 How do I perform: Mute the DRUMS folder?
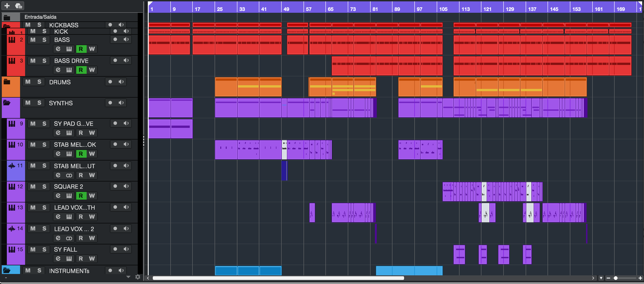coord(28,82)
